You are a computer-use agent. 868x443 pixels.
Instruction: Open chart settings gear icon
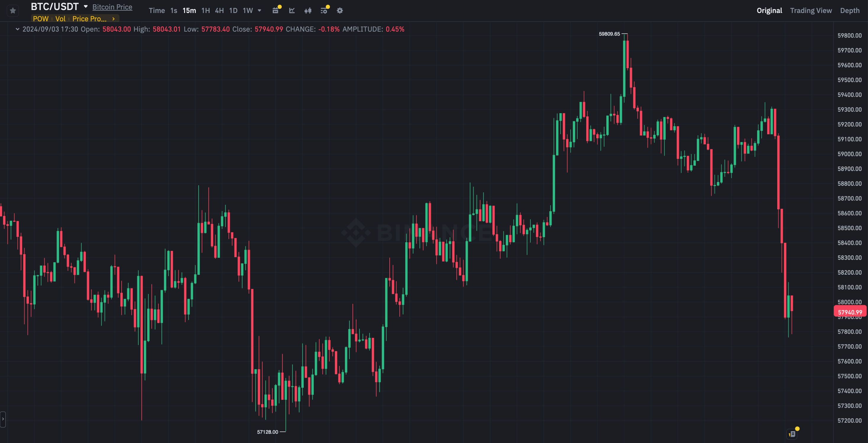340,10
